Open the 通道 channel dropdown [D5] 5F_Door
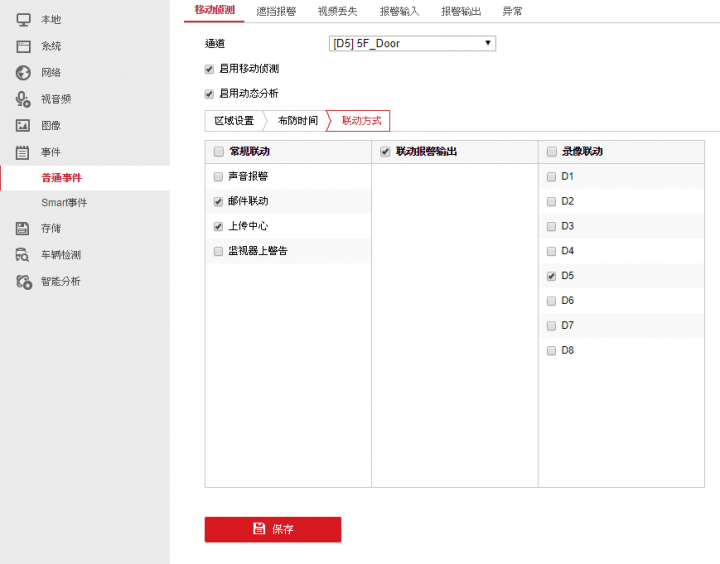 click(412, 44)
